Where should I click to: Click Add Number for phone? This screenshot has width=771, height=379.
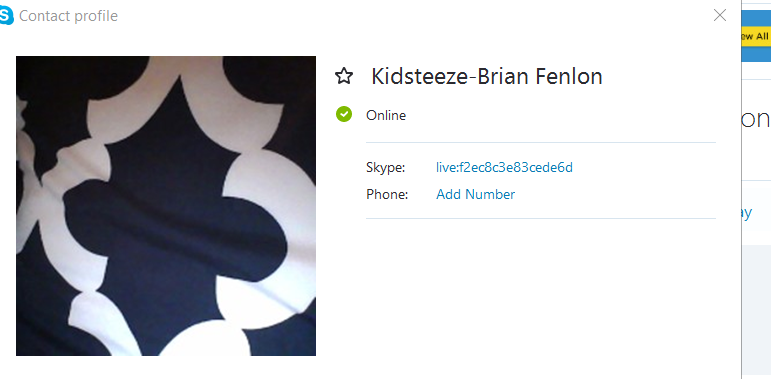[x=475, y=194]
